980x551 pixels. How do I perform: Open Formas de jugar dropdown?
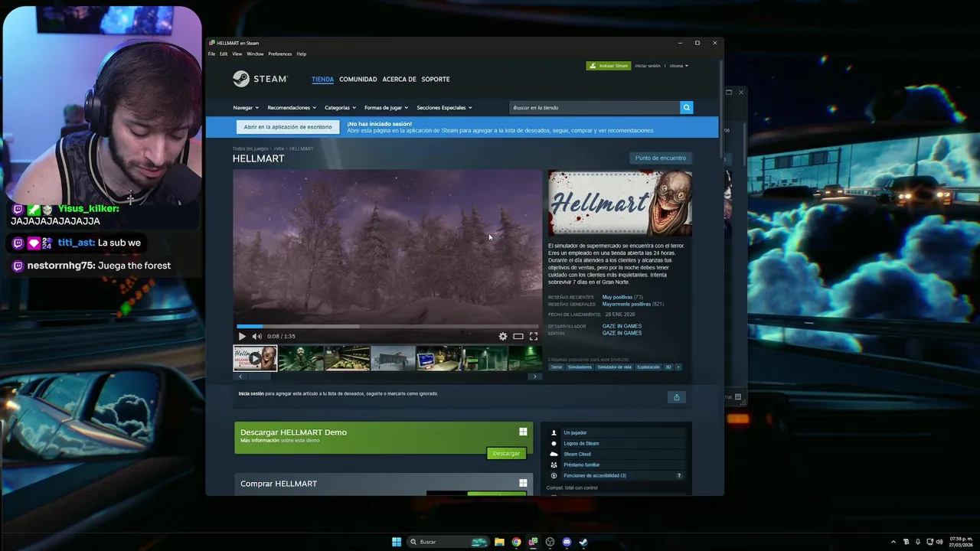pyautogui.click(x=386, y=108)
